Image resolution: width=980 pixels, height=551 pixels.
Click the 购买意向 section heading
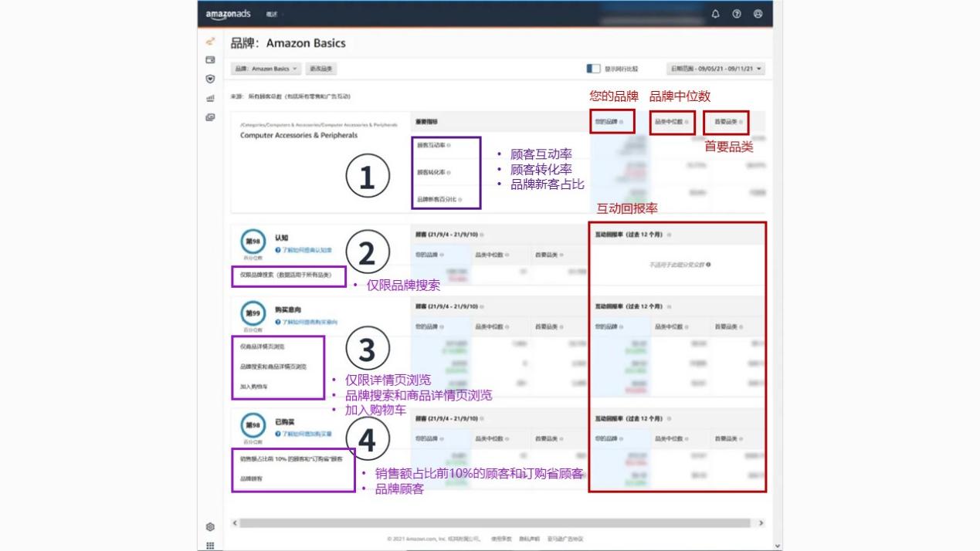288,310
